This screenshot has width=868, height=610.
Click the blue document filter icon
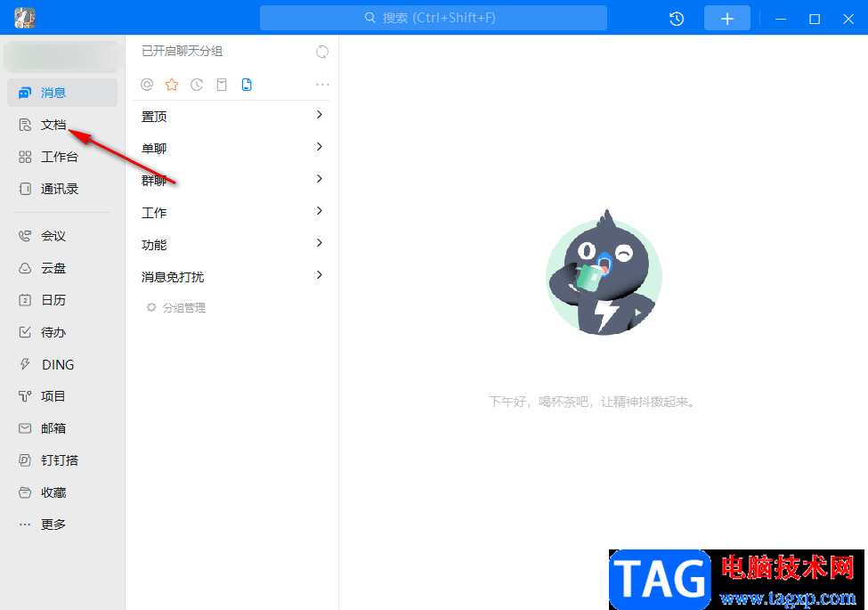coord(247,85)
